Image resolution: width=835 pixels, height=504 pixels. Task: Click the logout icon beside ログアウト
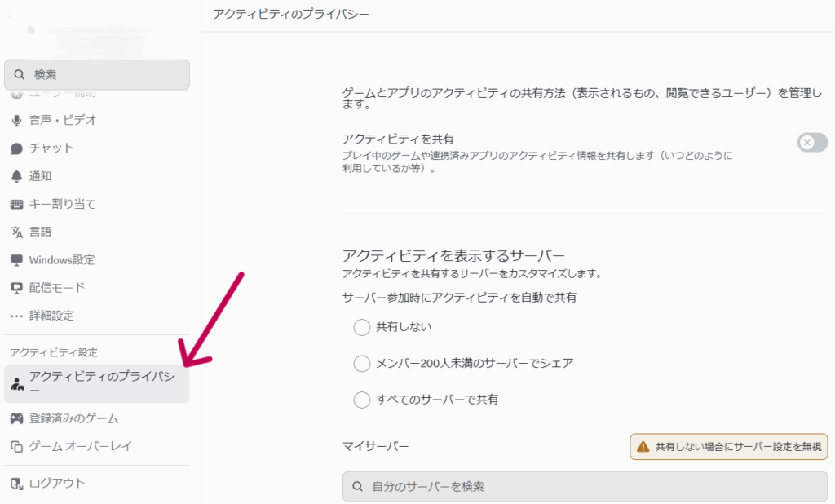coord(16,484)
